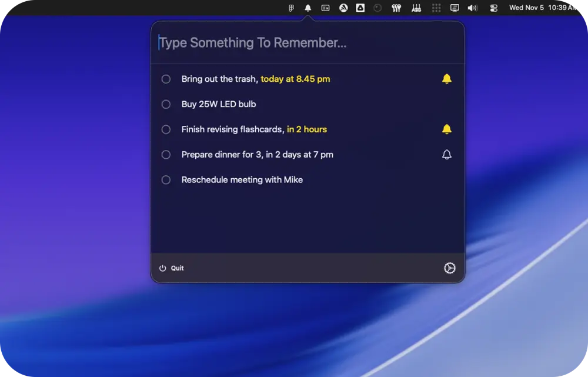Select the 'Bring out the trash' task text
The image size is (588, 377).
click(x=219, y=79)
